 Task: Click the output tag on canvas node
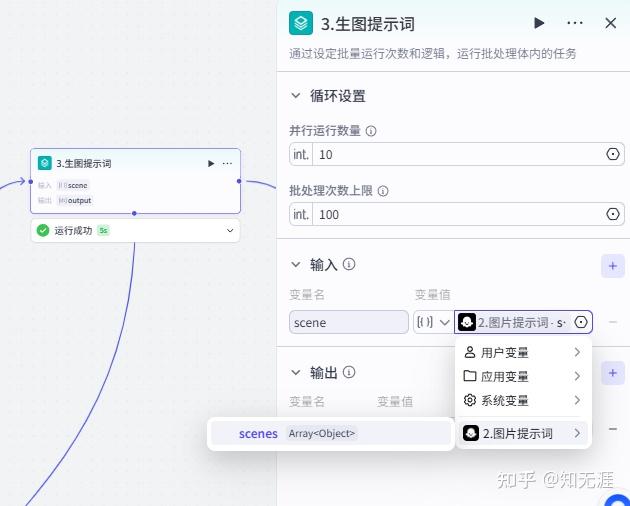tap(75, 200)
